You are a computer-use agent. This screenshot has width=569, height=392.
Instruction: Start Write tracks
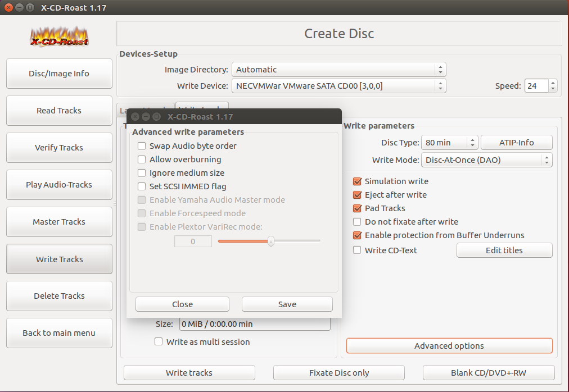click(189, 373)
